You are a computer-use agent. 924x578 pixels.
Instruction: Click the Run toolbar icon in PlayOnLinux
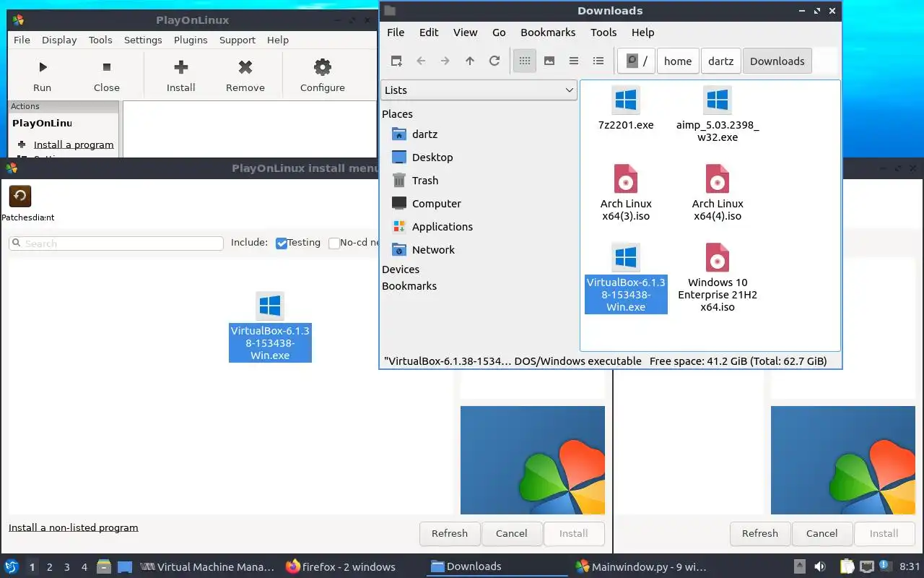[43, 67]
